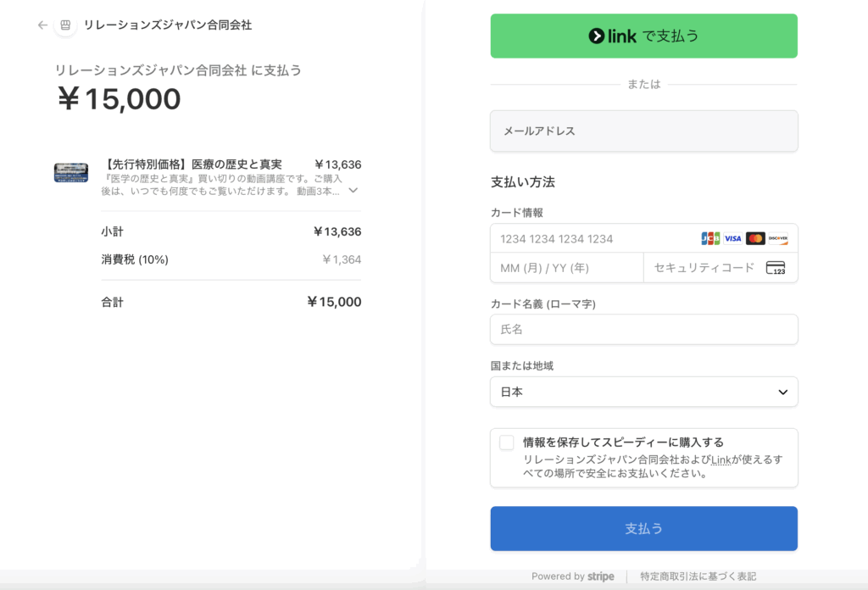
Task: Click the JCB card logo
Action: (710, 238)
